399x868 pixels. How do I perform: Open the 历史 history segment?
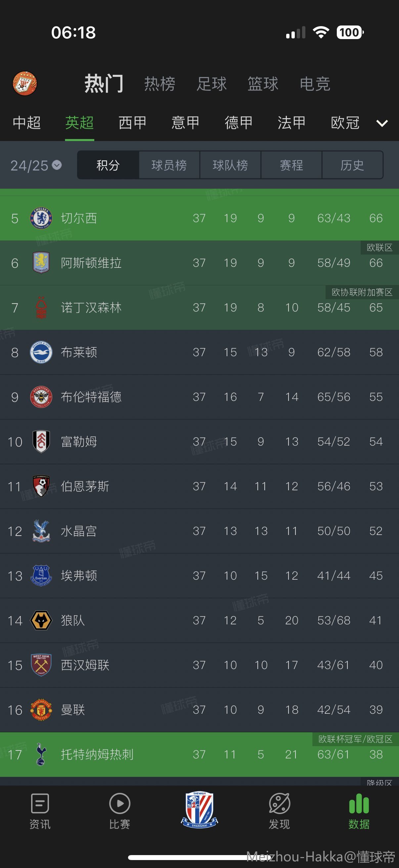click(352, 165)
